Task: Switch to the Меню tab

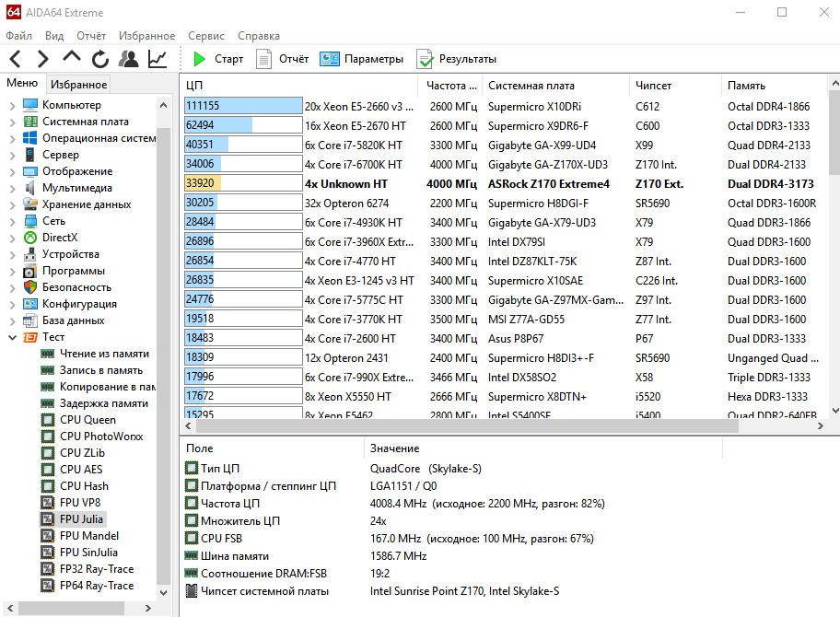Action: (22, 83)
